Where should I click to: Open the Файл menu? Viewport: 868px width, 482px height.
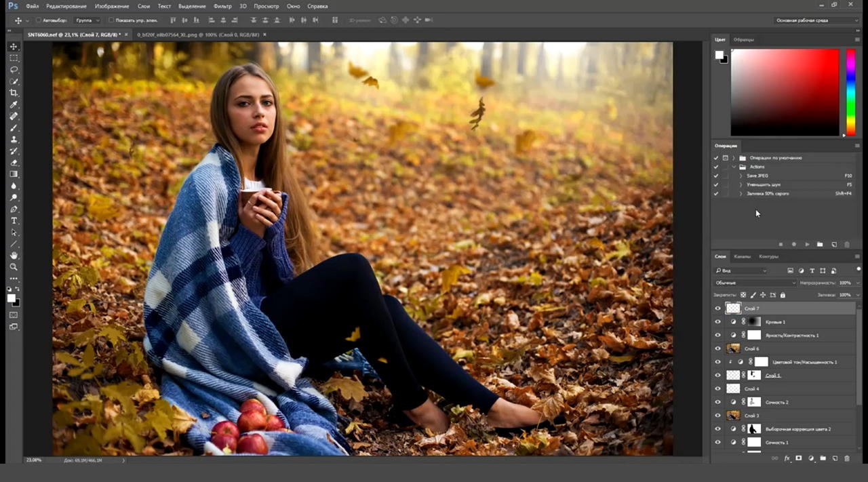(x=32, y=6)
